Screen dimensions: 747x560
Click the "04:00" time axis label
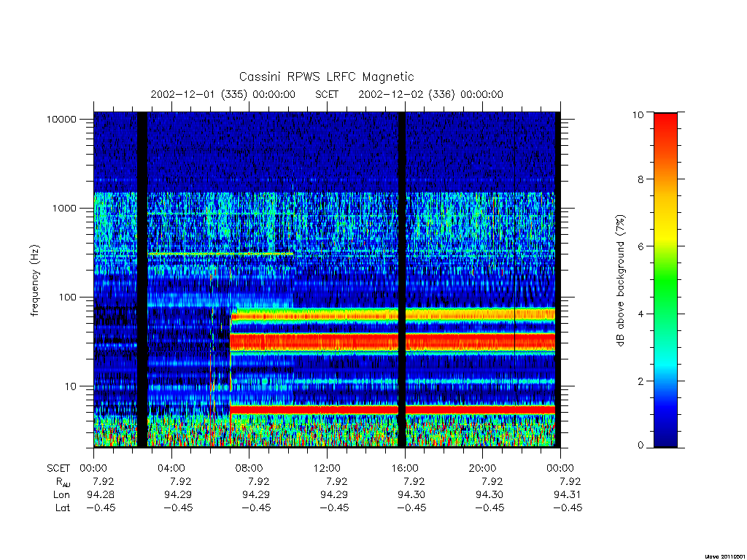[x=171, y=468]
